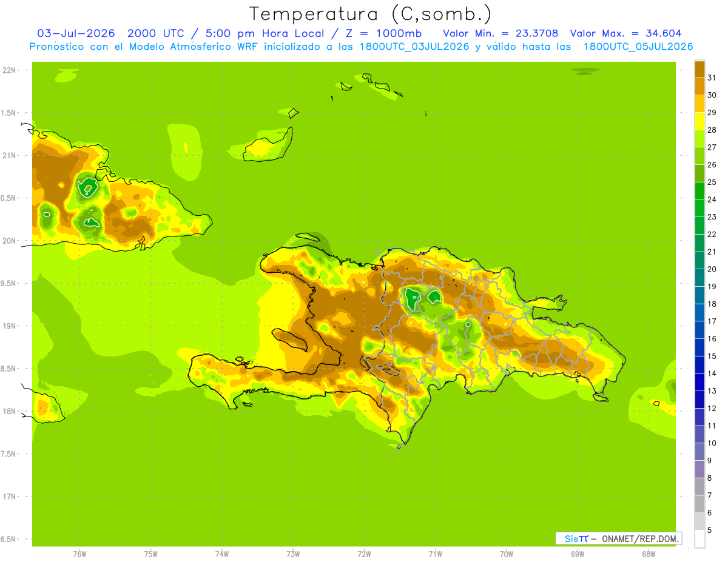Click the color bar label "31"
This screenshot has width=728, height=562.
(712, 78)
